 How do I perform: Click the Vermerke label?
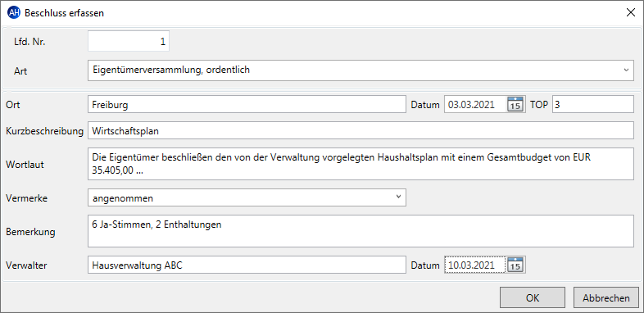point(27,198)
